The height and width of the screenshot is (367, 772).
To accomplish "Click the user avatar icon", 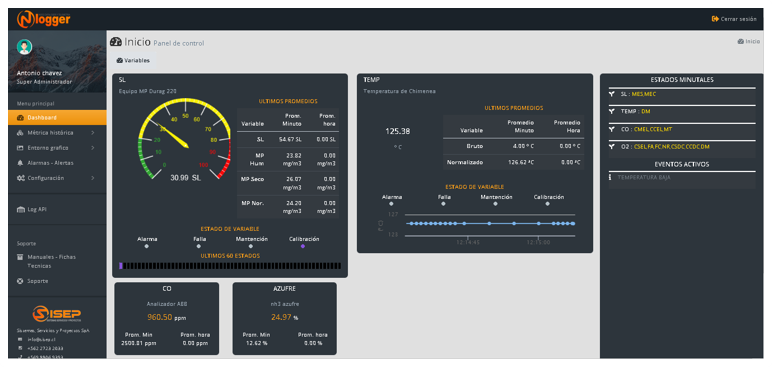I will coord(24,47).
